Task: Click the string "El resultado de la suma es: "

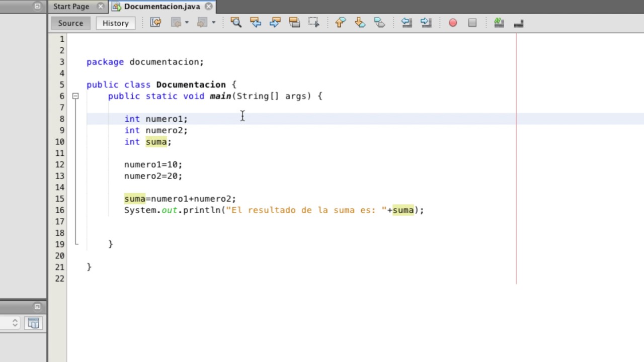Action: [x=306, y=210]
